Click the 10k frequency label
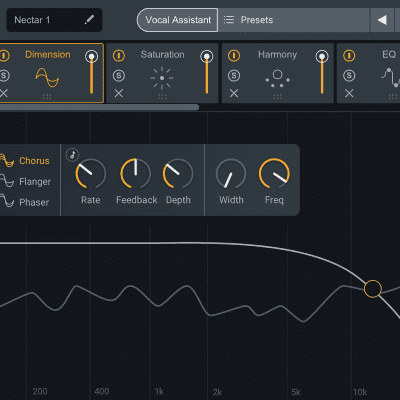 tap(360, 392)
